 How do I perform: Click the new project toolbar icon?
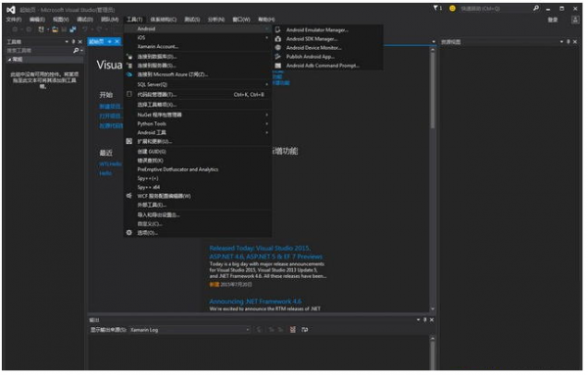pos(41,29)
